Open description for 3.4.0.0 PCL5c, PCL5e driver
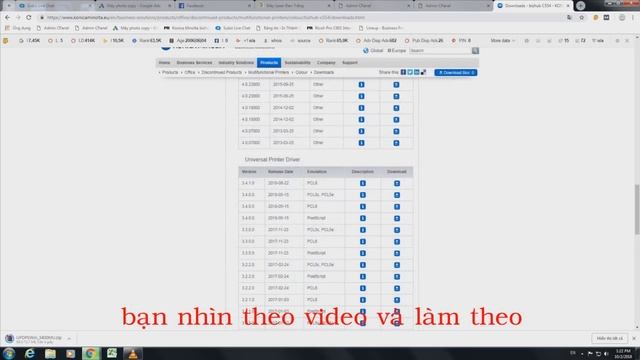 click(362, 195)
